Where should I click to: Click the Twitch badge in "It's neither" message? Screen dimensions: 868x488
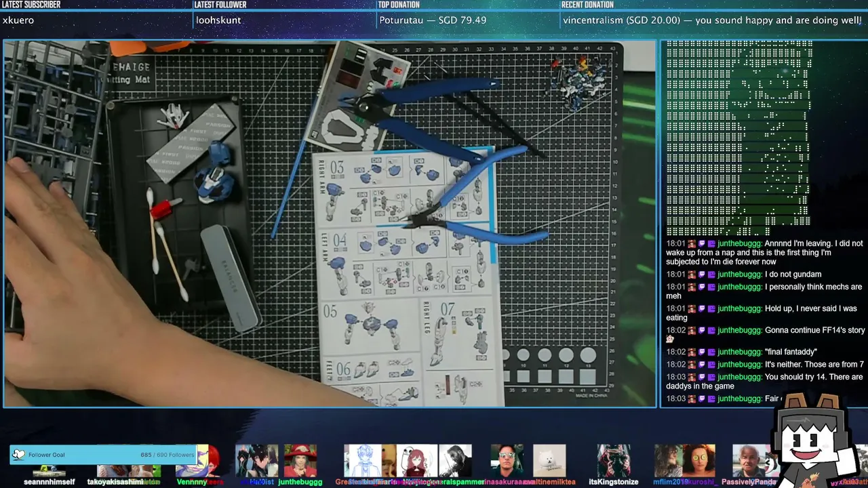(702, 364)
